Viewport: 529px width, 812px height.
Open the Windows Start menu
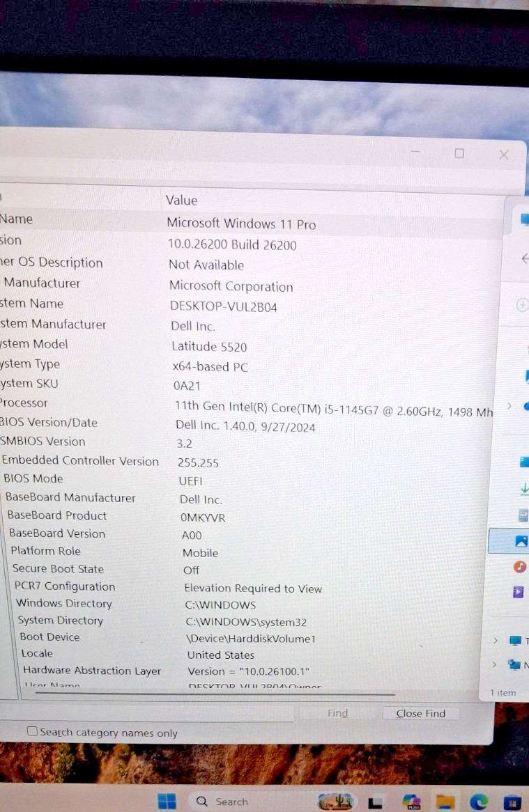click(167, 801)
